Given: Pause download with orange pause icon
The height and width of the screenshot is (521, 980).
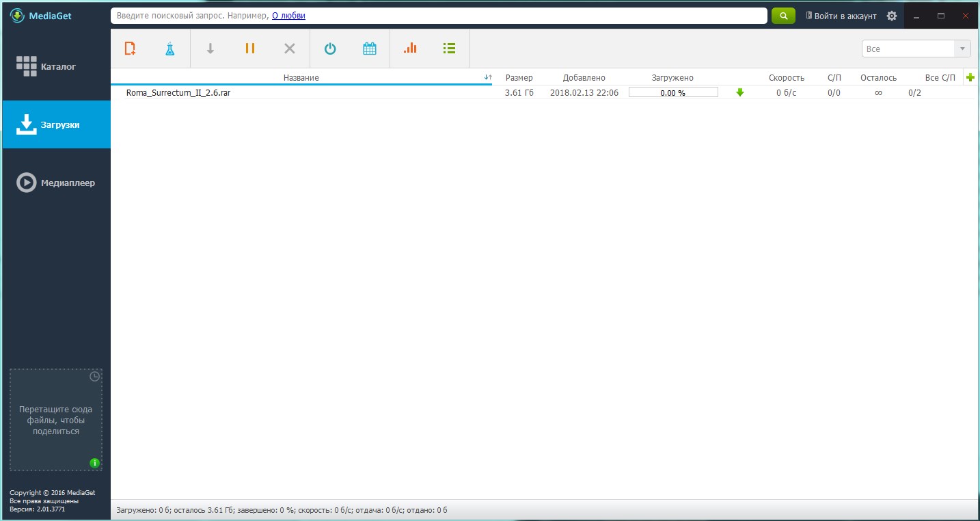Looking at the screenshot, I should tap(249, 49).
